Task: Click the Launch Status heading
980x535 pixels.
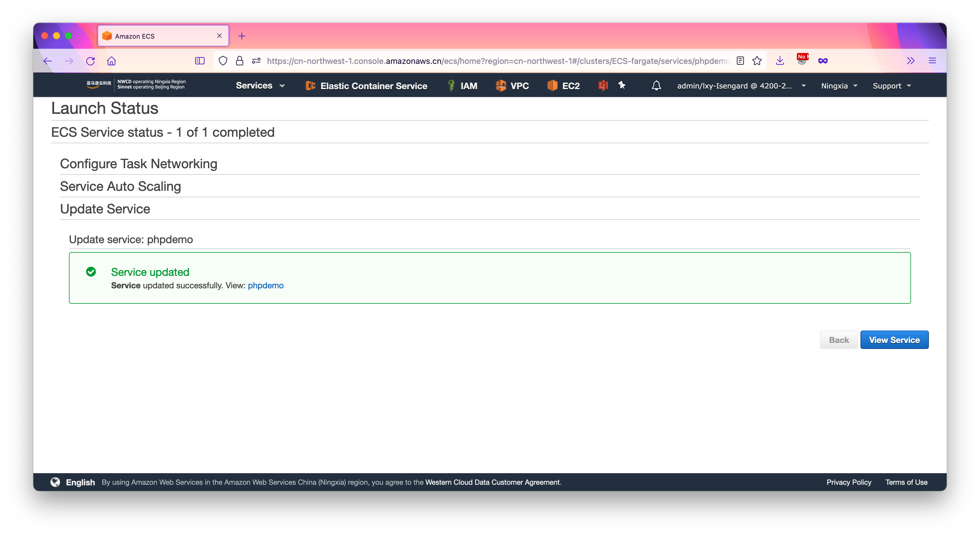Action: (x=105, y=108)
